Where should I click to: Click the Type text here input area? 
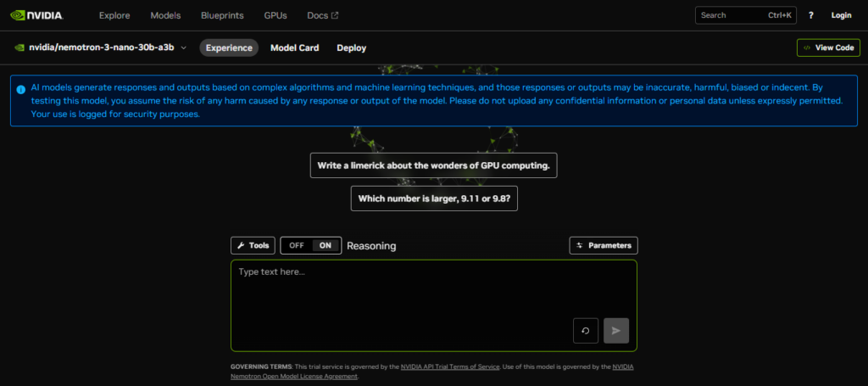(x=434, y=305)
